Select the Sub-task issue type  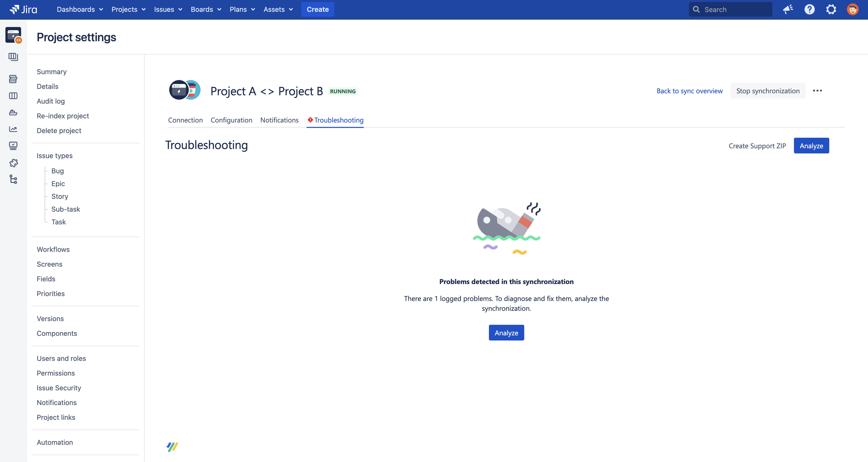click(66, 209)
